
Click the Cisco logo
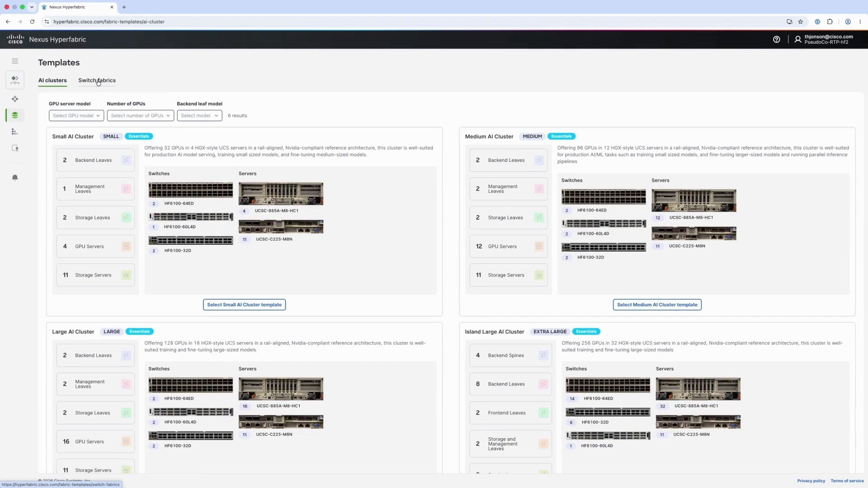pyautogui.click(x=15, y=39)
